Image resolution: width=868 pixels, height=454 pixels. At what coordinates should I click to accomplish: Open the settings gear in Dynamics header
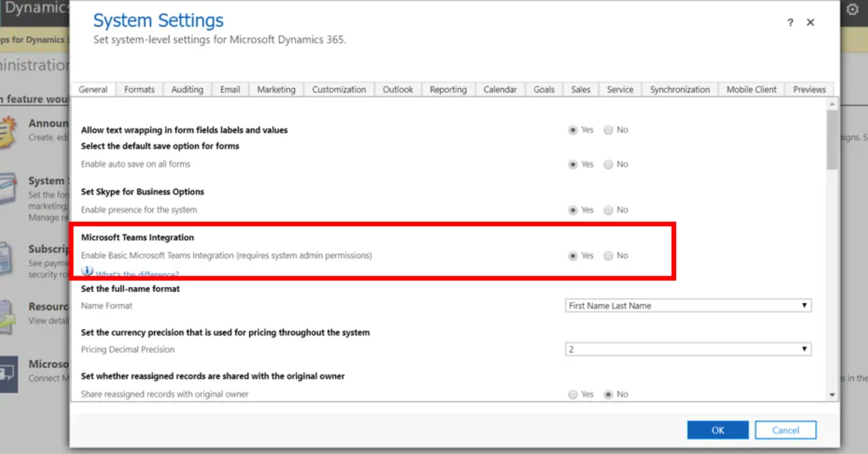(852, 10)
